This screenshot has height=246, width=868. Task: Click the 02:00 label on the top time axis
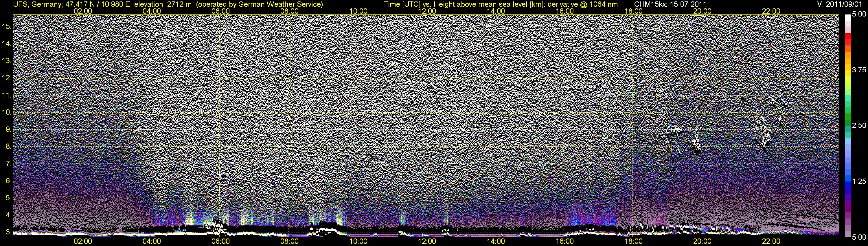tap(82, 11)
